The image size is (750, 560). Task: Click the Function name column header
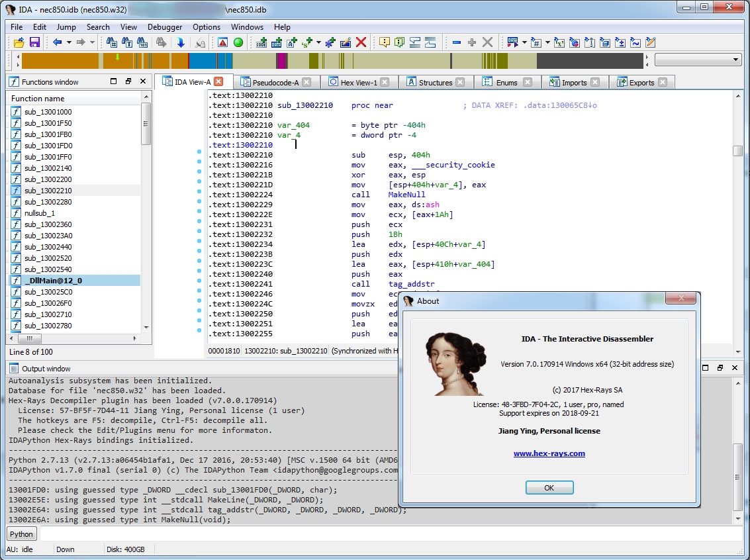pos(75,99)
